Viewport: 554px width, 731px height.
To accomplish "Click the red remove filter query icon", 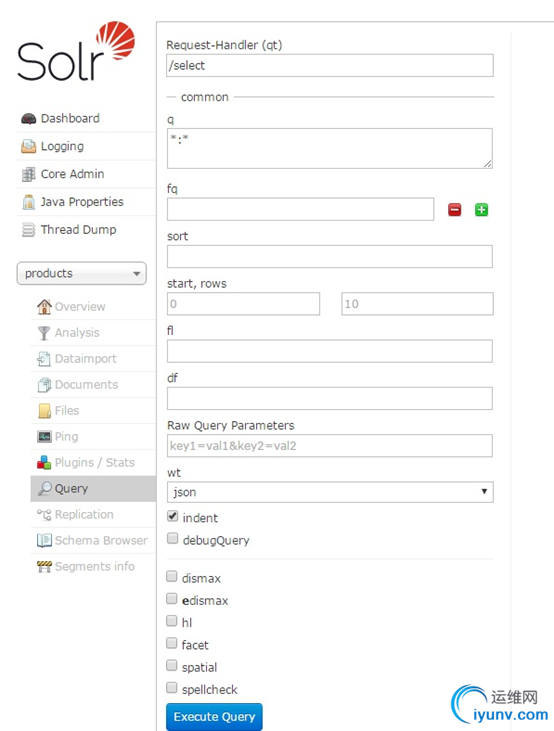I will pos(455,210).
